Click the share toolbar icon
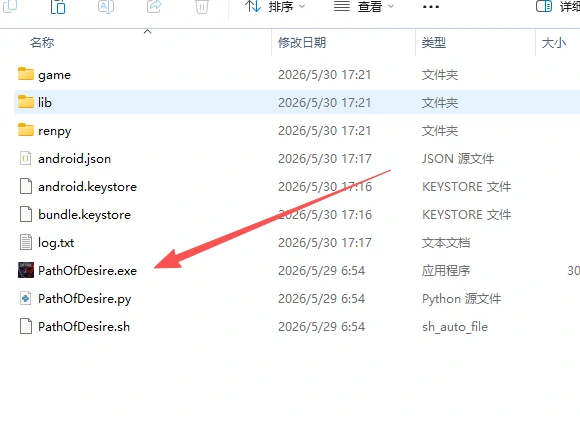This screenshot has height=423, width=580. pos(154,7)
